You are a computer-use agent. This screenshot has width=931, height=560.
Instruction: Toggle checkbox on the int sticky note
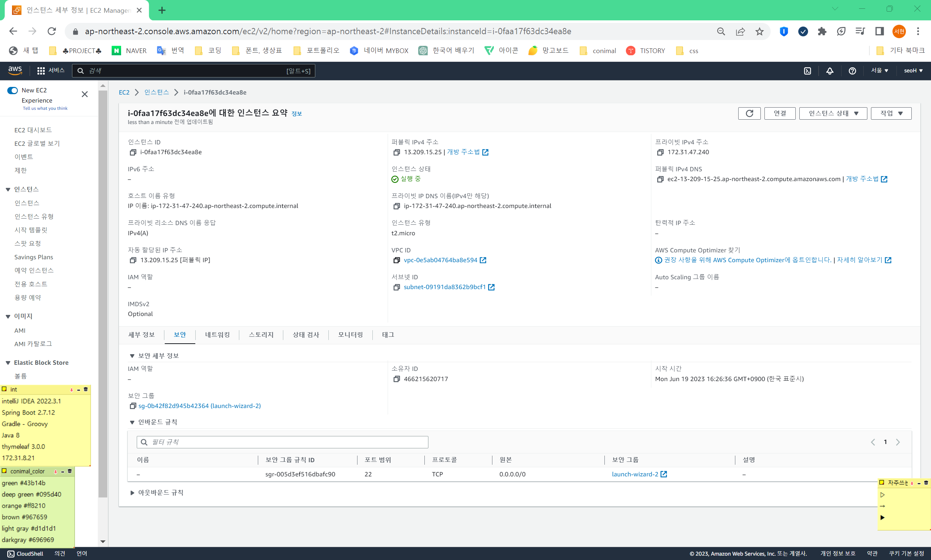click(x=4, y=389)
